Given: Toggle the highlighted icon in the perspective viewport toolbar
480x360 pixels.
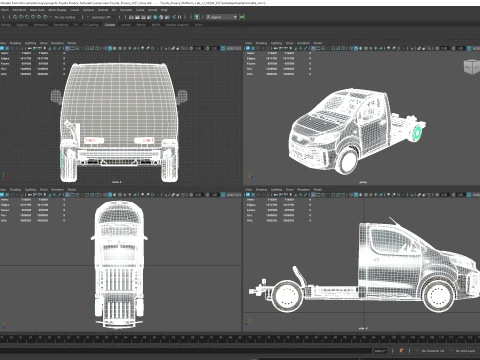Looking at the screenshot, I should coord(356,48).
